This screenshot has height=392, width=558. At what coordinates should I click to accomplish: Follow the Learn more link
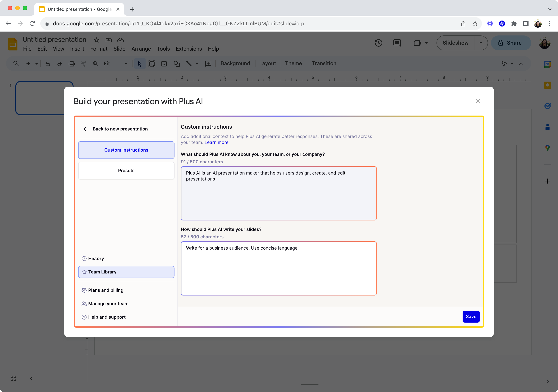coord(217,142)
